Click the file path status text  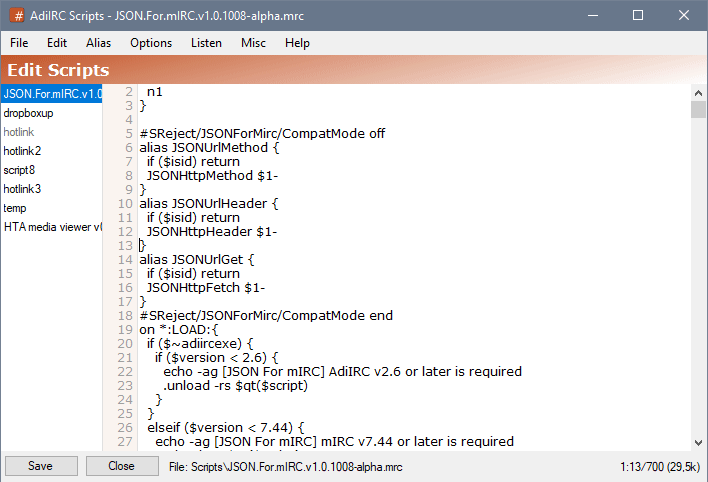285,467
